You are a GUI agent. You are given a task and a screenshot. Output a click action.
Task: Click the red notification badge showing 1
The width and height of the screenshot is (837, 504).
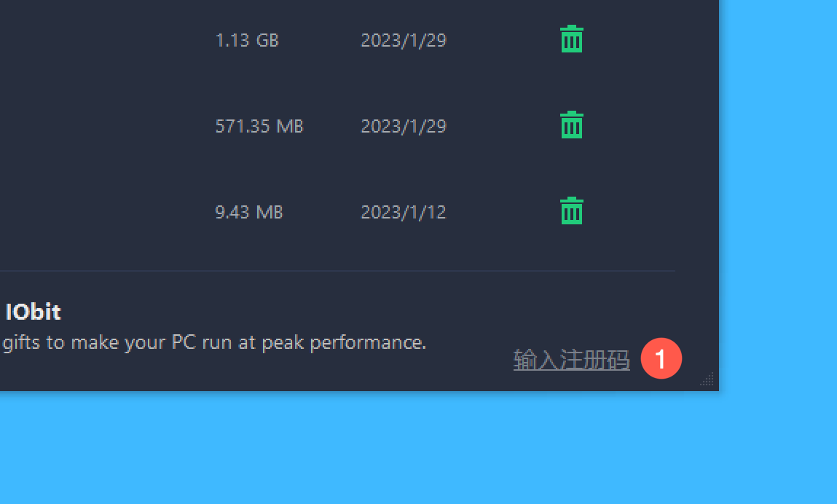tap(661, 358)
